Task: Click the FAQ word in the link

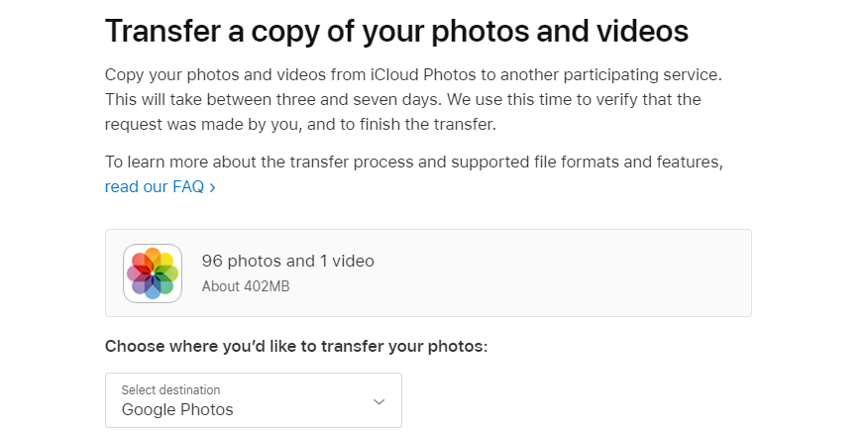Action: [x=188, y=187]
